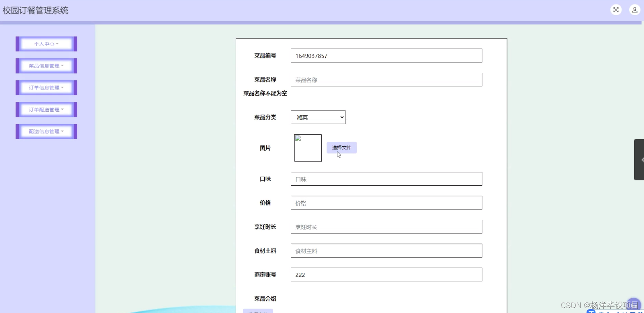Click the 菜品名称不能为空 validation message
This screenshot has height=313, width=644.
coord(265,93)
